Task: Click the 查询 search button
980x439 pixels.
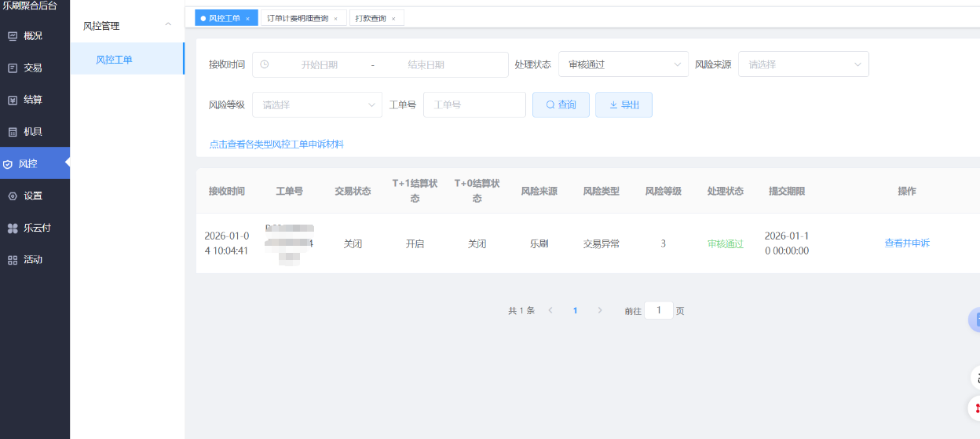Action: [x=561, y=104]
